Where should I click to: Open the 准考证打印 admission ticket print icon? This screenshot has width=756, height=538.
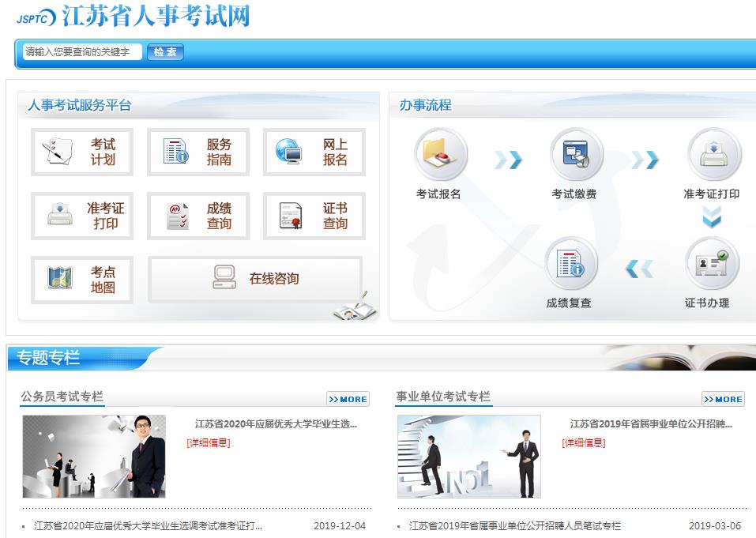coord(81,216)
